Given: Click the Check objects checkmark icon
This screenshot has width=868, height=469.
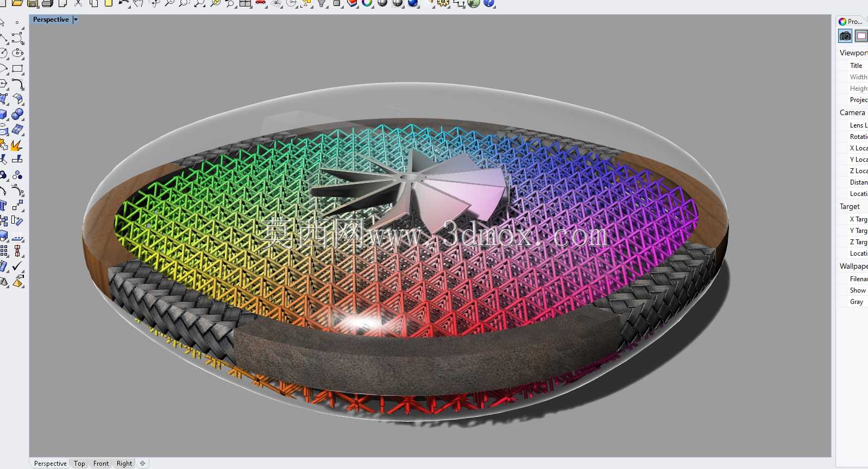Looking at the screenshot, I should click(x=17, y=266).
